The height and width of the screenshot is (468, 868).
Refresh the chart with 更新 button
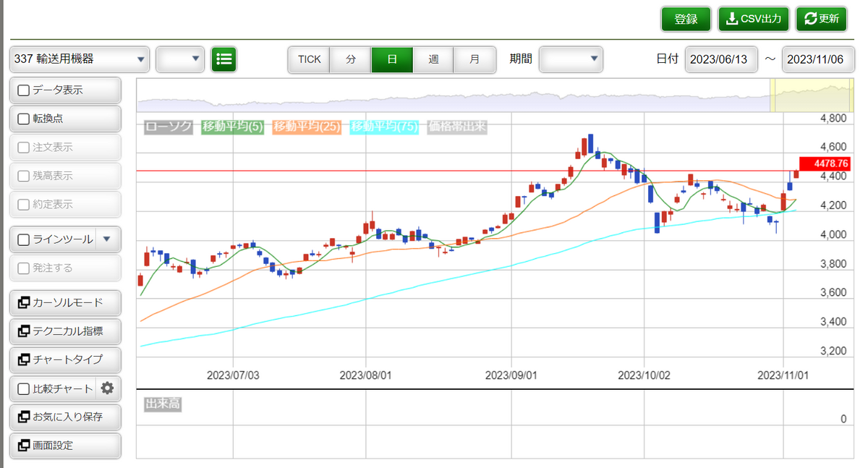821,20
